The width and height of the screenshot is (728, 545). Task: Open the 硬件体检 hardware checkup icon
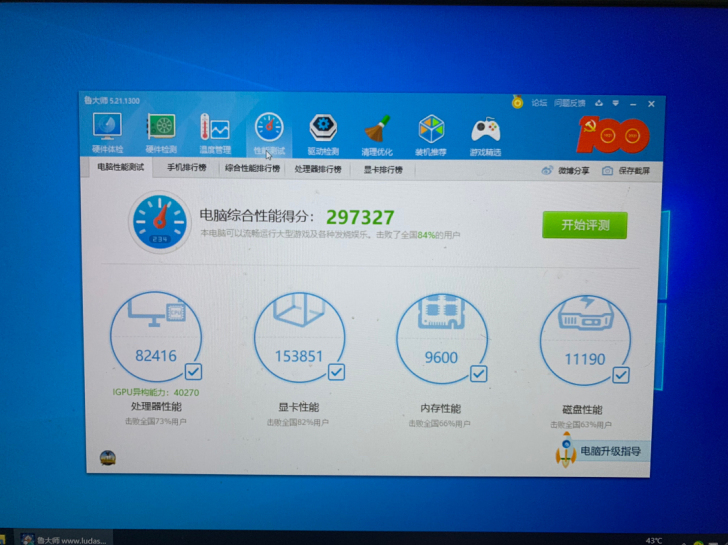pos(107,132)
